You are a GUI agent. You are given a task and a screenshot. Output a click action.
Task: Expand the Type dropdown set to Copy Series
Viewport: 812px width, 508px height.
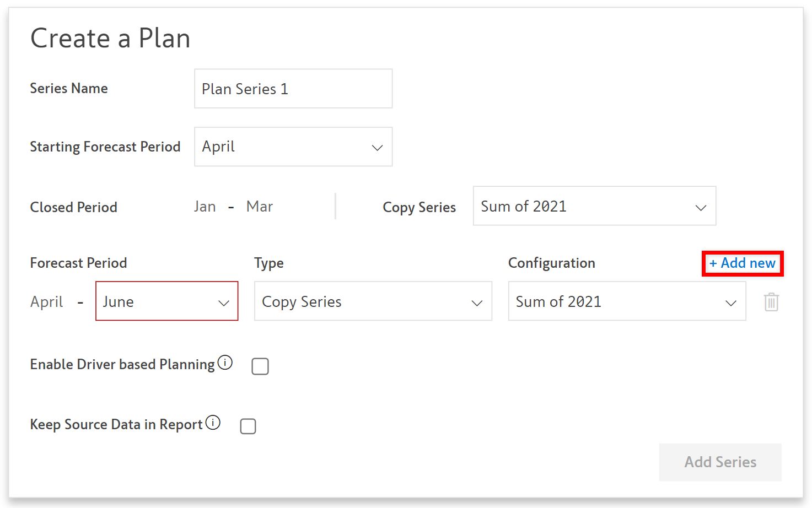pyautogui.click(x=373, y=301)
